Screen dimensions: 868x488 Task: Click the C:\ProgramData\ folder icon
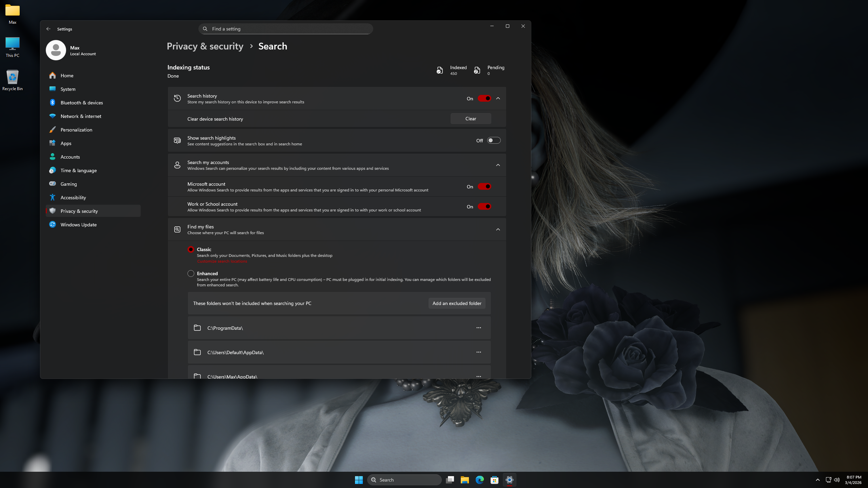197,328
